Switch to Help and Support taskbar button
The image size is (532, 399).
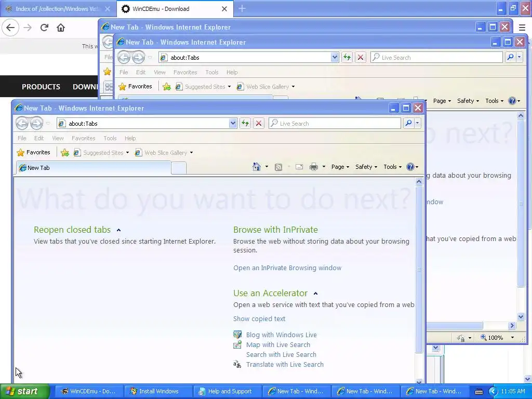tap(228, 391)
